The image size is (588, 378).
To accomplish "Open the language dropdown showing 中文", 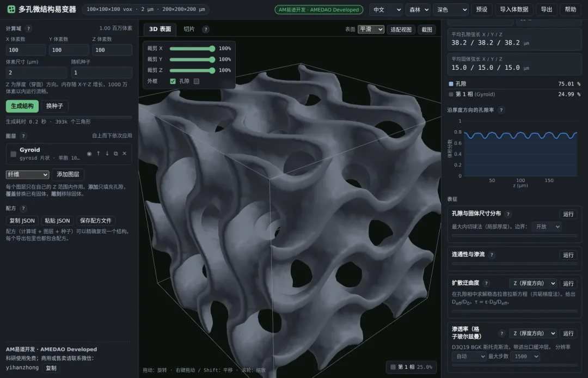I will 386,10.
